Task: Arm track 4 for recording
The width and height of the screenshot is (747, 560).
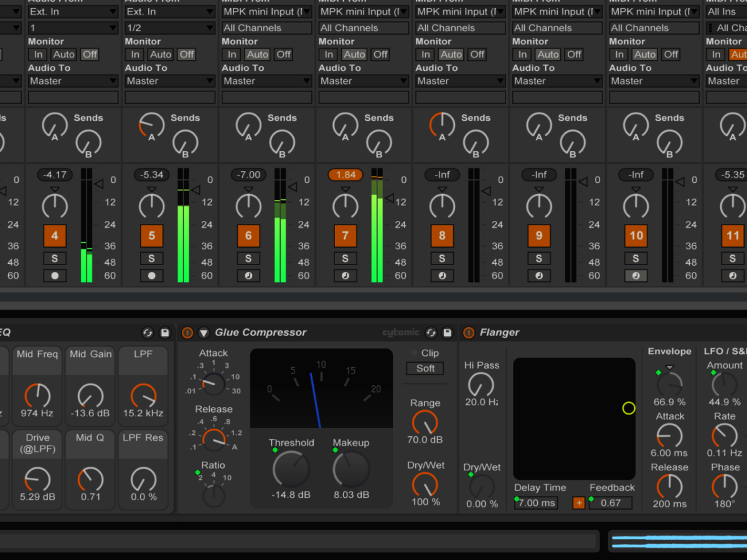Action: (55, 276)
